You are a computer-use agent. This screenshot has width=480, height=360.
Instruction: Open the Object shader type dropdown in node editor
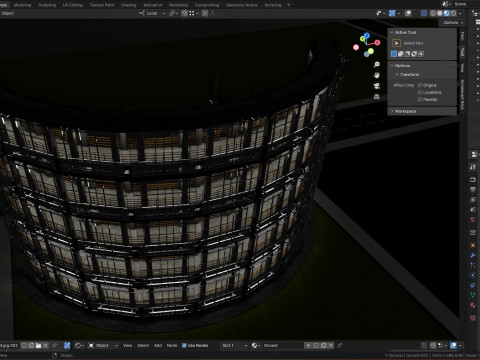[103, 345]
